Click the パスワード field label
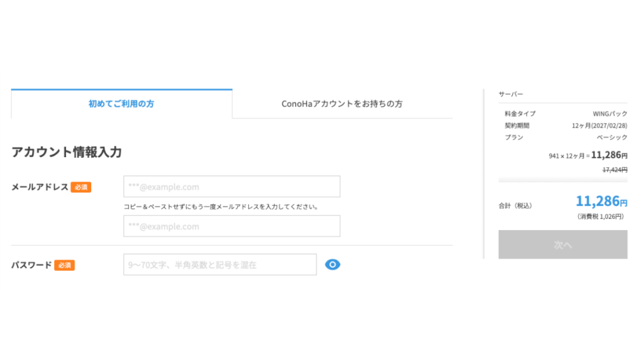The image size is (644, 362). (31, 265)
